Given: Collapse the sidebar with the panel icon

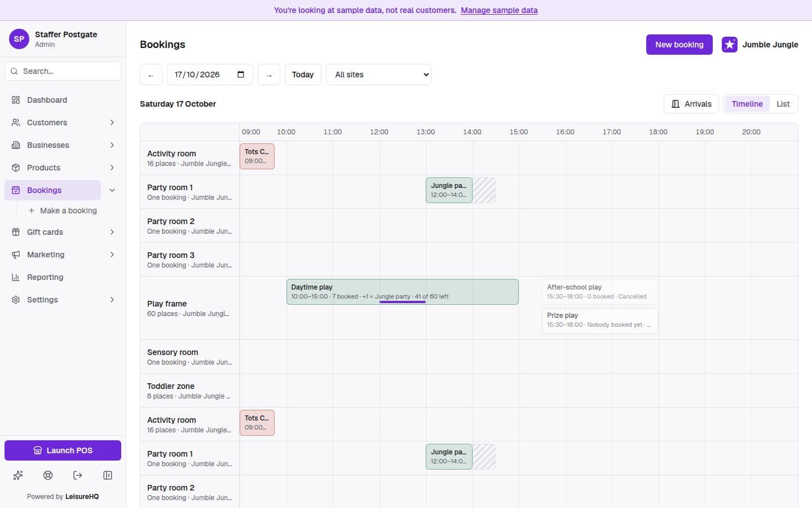Looking at the screenshot, I should (108, 475).
